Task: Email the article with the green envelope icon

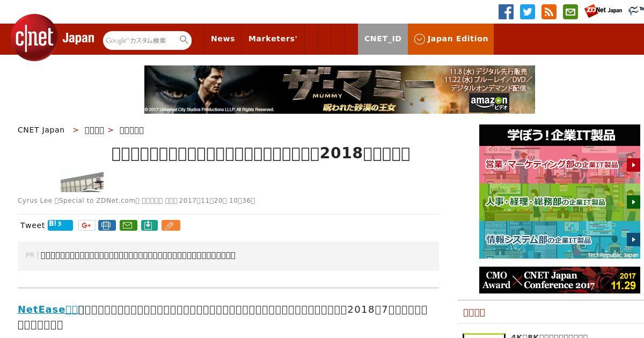Action: [x=128, y=225]
